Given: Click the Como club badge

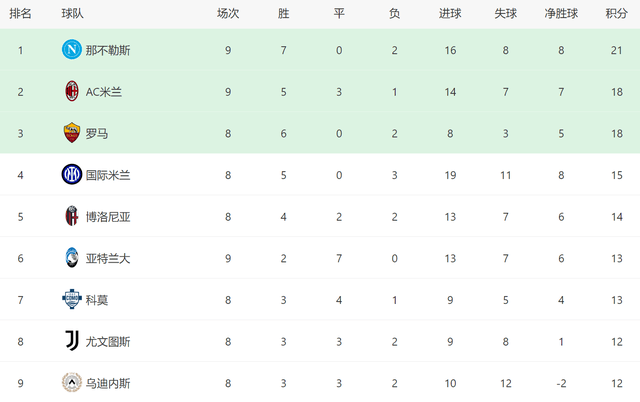Looking at the screenshot, I should click(x=71, y=299).
